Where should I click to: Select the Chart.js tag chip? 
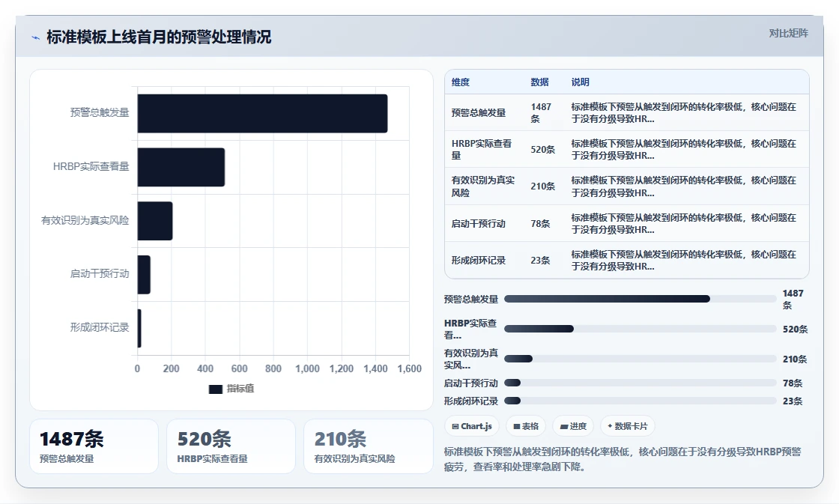coord(472,426)
